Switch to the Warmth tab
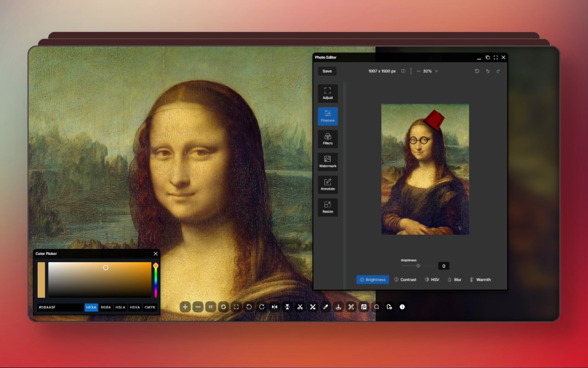Image resolution: width=588 pixels, height=368 pixels. [480, 280]
